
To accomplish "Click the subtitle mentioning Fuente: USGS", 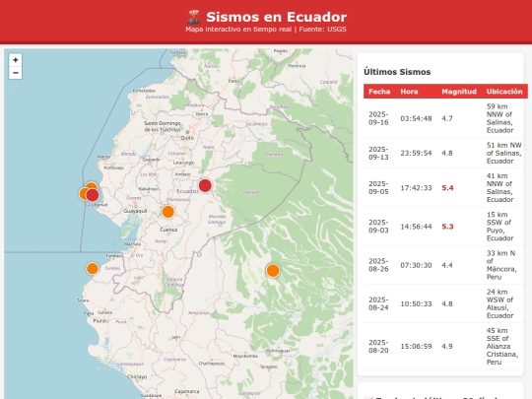I will [x=266, y=30].
